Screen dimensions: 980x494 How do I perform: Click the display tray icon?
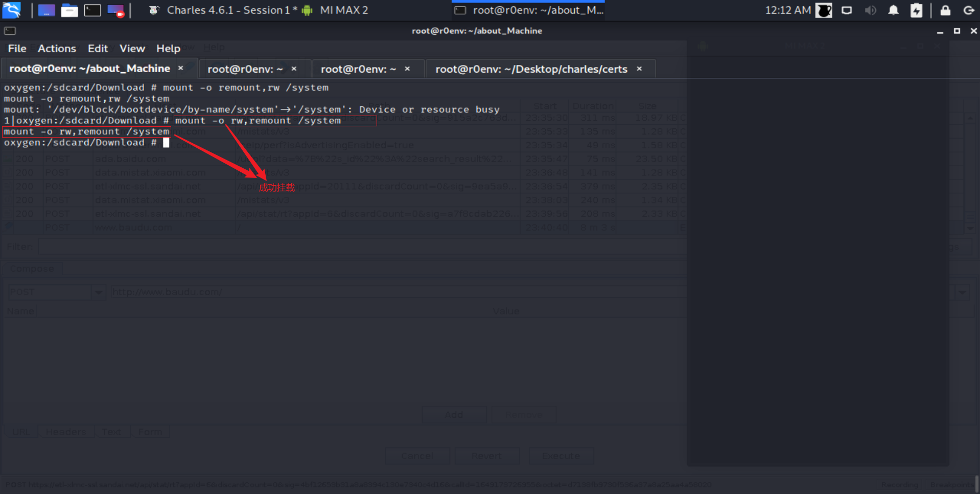pyautogui.click(x=847, y=10)
